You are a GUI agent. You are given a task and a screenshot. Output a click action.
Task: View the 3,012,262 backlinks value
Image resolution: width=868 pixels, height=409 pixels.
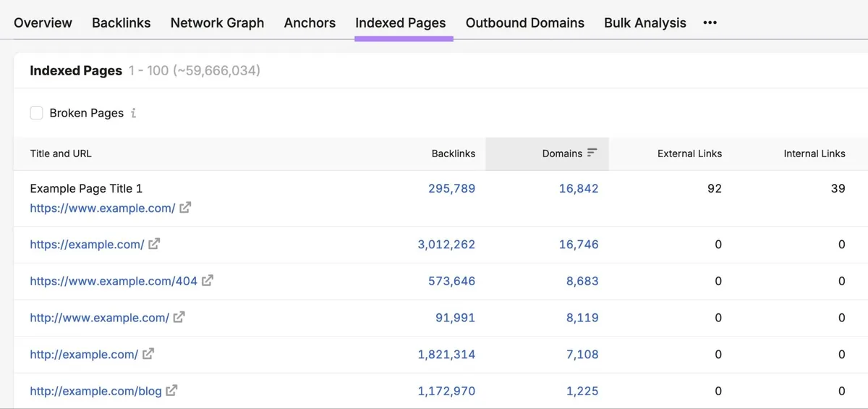pos(446,244)
